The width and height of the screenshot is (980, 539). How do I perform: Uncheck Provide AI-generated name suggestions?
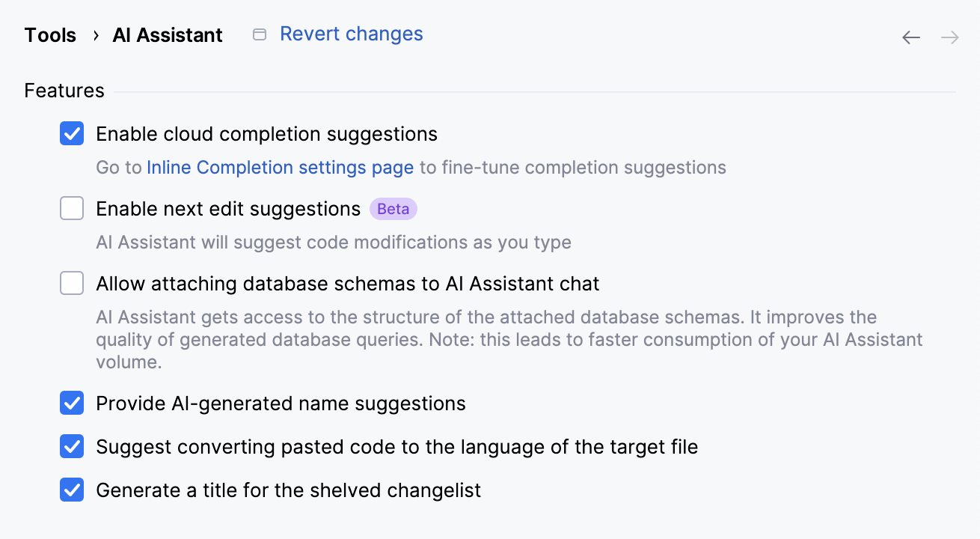71,403
